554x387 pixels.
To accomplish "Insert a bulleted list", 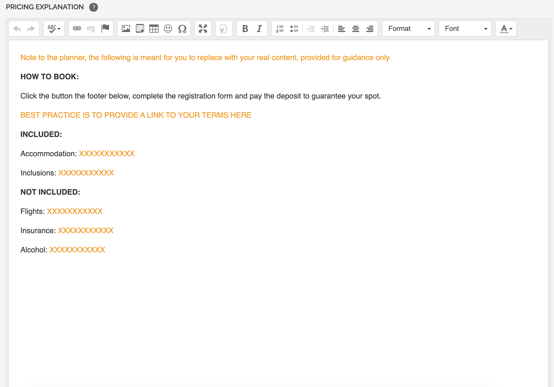I will (294, 29).
